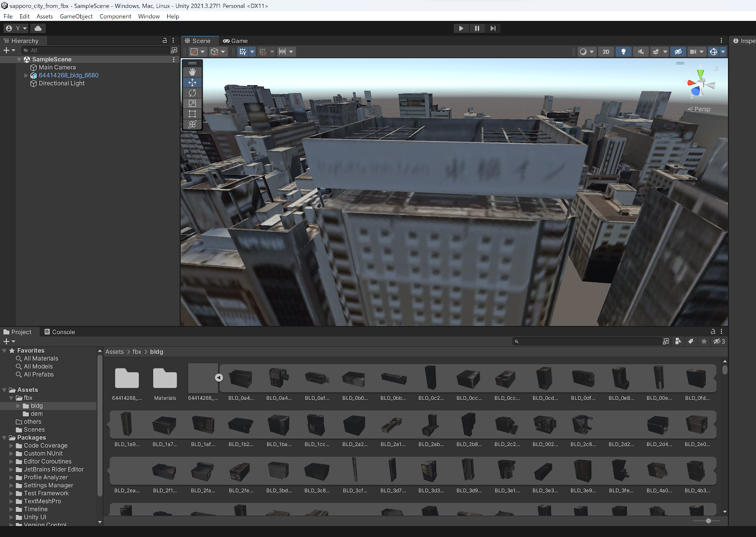The width and height of the screenshot is (756, 537).
Task: Toggle scene audio mute
Action: click(x=641, y=52)
